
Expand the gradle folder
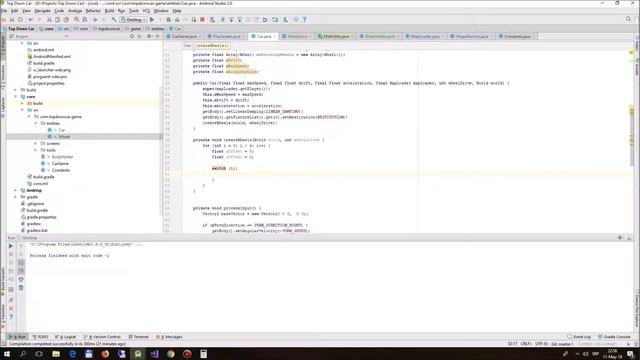[x=16, y=197]
